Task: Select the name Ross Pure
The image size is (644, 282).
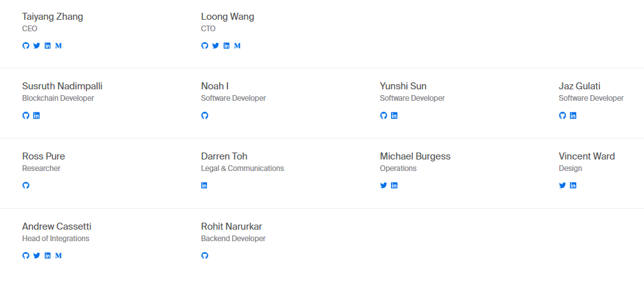Action: (43, 156)
